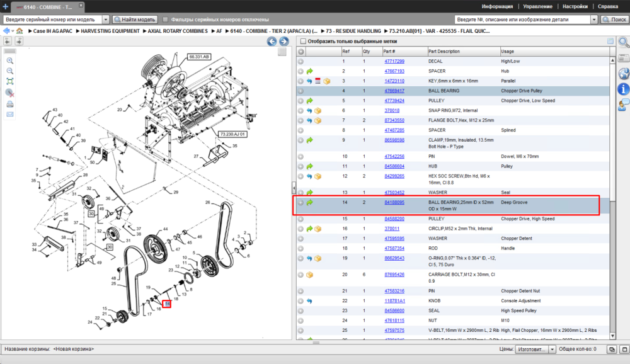Print the parts diagram
The image size is (630, 364).
coord(10,104)
